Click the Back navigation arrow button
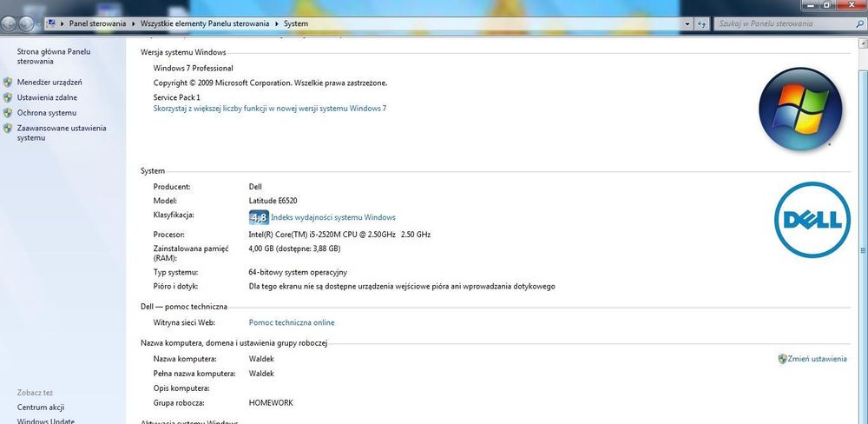This screenshot has width=868, height=424. (9, 23)
